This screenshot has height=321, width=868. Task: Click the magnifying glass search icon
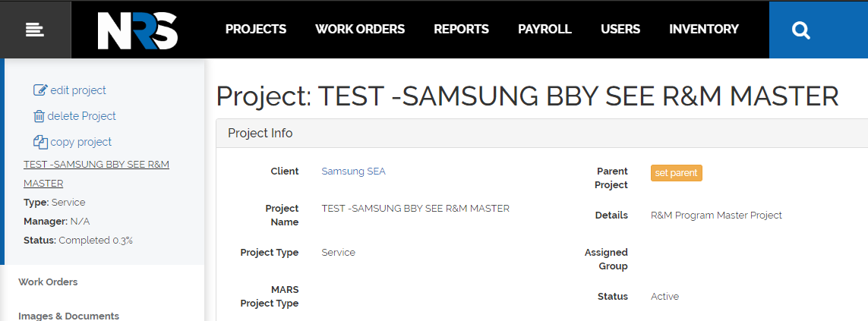pos(801,30)
